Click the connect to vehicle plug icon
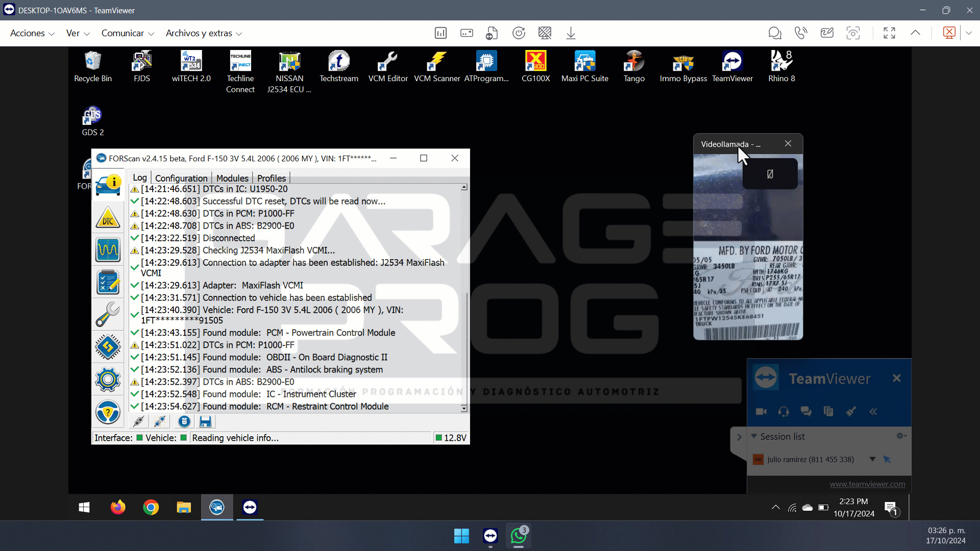The image size is (980, 551). point(138,421)
